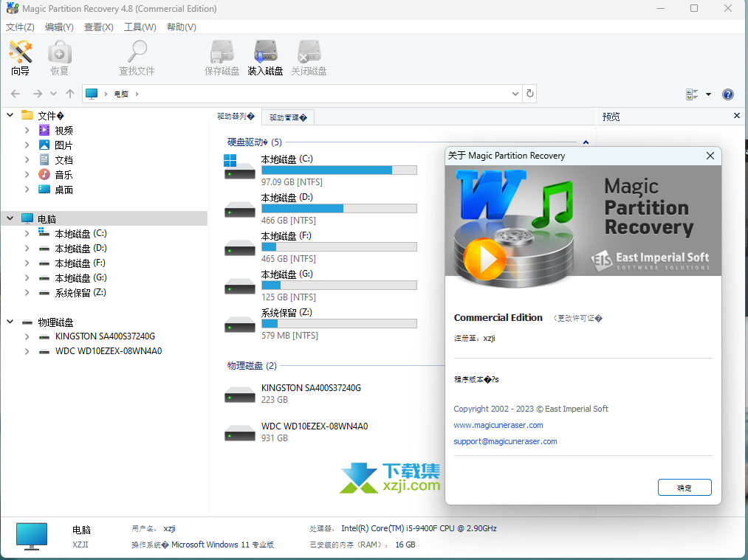
Task: Refresh the address bar location
Action: coord(530,94)
